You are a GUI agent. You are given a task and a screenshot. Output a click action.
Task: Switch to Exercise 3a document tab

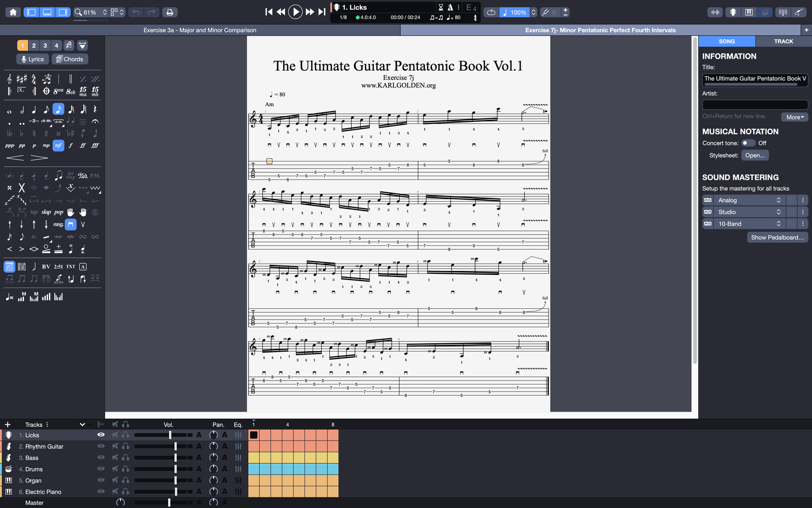pyautogui.click(x=200, y=30)
